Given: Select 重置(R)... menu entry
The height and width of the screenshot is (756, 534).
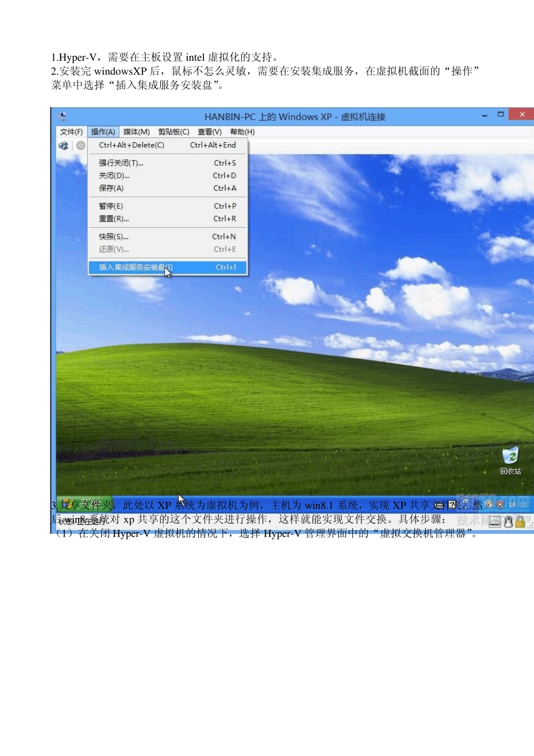Looking at the screenshot, I should point(168,219).
